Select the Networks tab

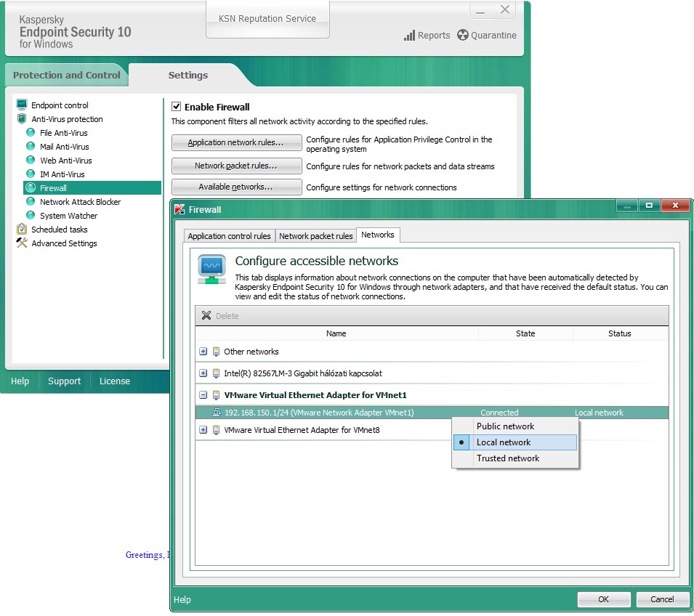378,235
